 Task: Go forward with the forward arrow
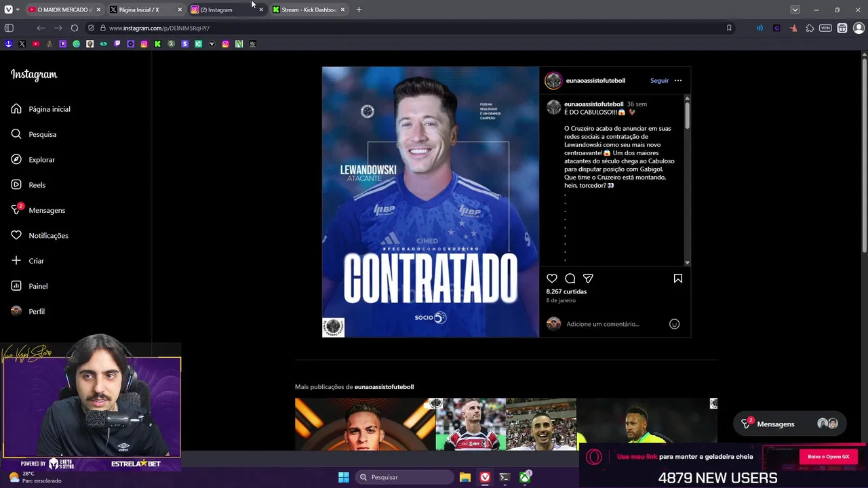[x=58, y=28]
